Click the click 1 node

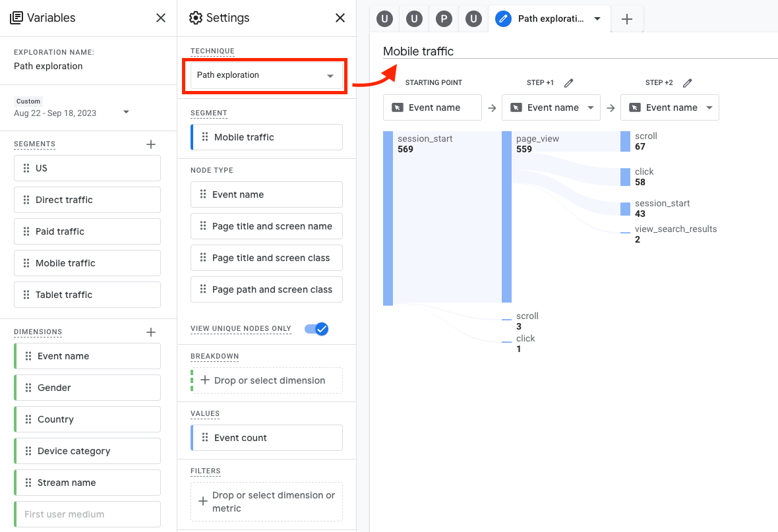pyautogui.click(x=506, y=342)
